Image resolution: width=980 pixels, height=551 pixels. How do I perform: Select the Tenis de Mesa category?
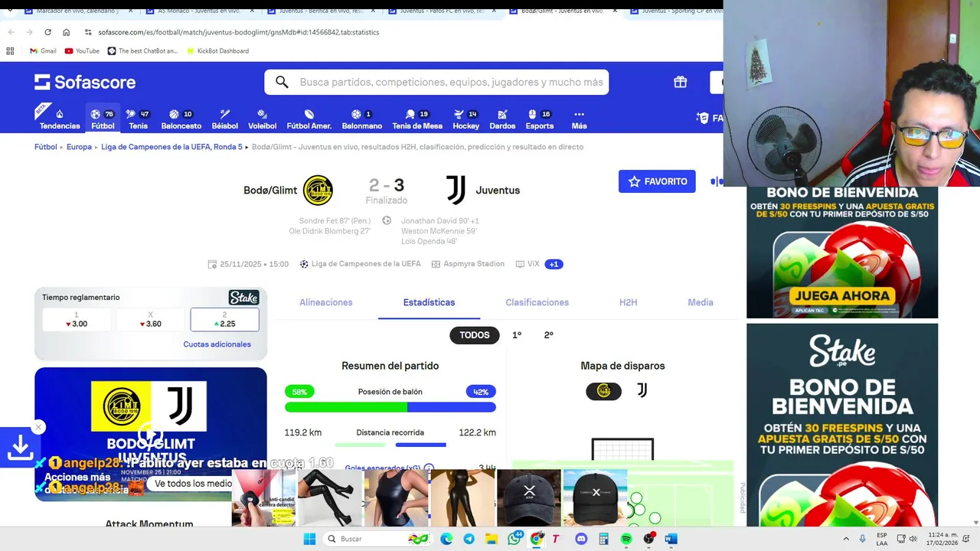pyautogui.click(x=417, y=119)
